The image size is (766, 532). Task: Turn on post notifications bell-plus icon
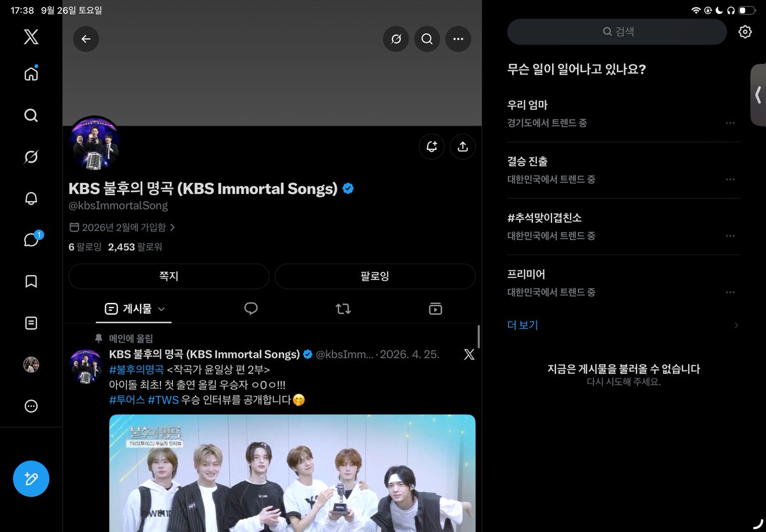pos(432,146)
